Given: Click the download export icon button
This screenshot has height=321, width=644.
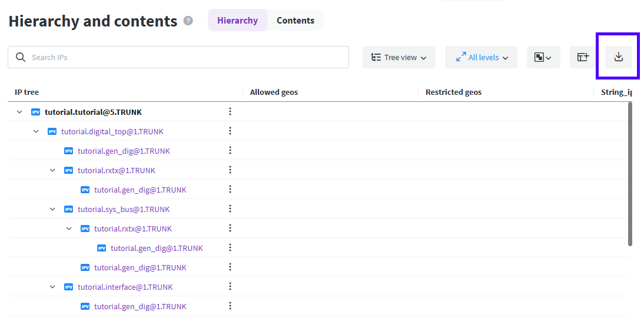Looking at the screenshot, I should [618, 57].
